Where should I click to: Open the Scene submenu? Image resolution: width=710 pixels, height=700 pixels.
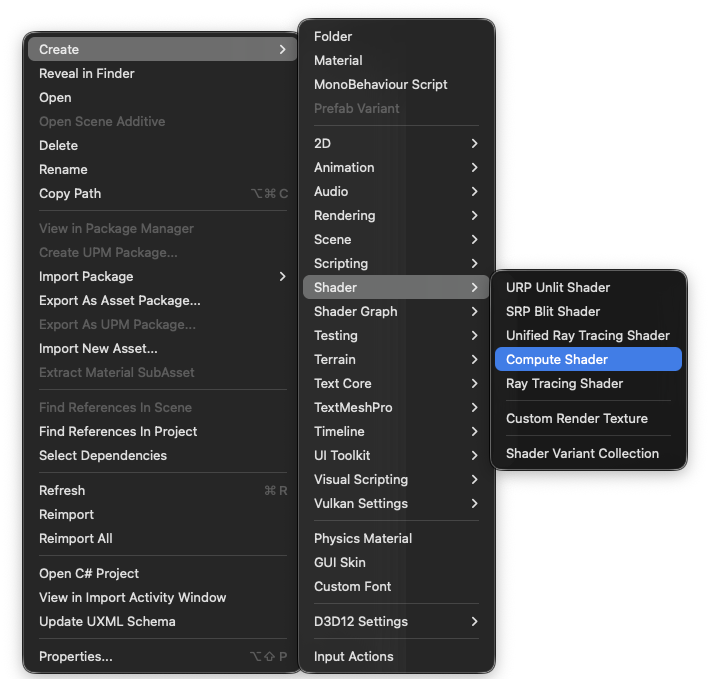pos(396,239)
